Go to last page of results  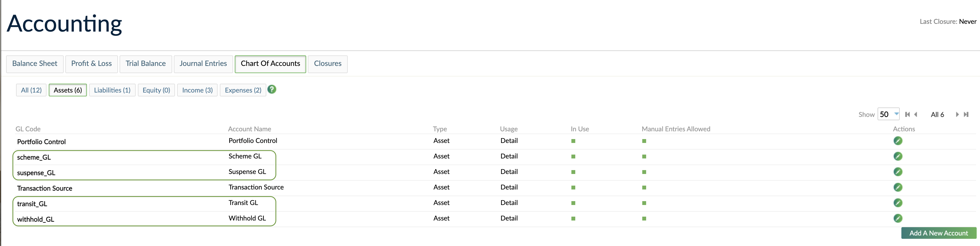pyautogui.click(x=966, y=115)
